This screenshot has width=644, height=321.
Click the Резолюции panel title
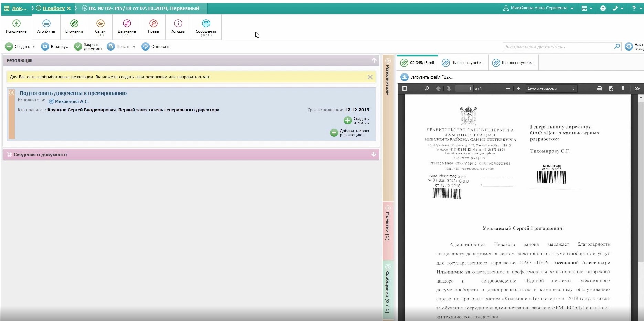19,60
